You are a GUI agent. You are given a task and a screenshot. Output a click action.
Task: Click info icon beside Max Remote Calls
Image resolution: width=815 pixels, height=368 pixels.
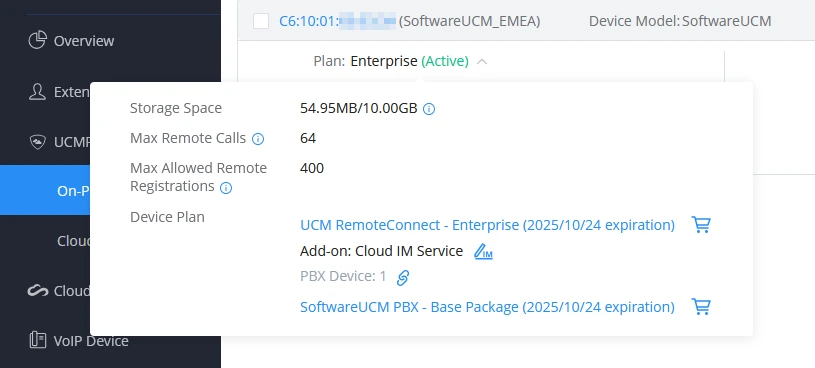coord(258,139)
